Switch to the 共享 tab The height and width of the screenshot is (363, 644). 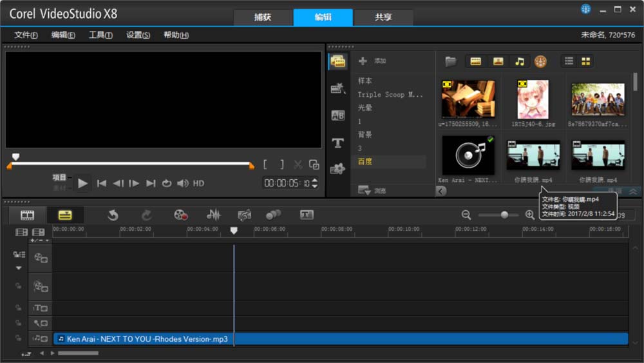(x=383, y=17)
